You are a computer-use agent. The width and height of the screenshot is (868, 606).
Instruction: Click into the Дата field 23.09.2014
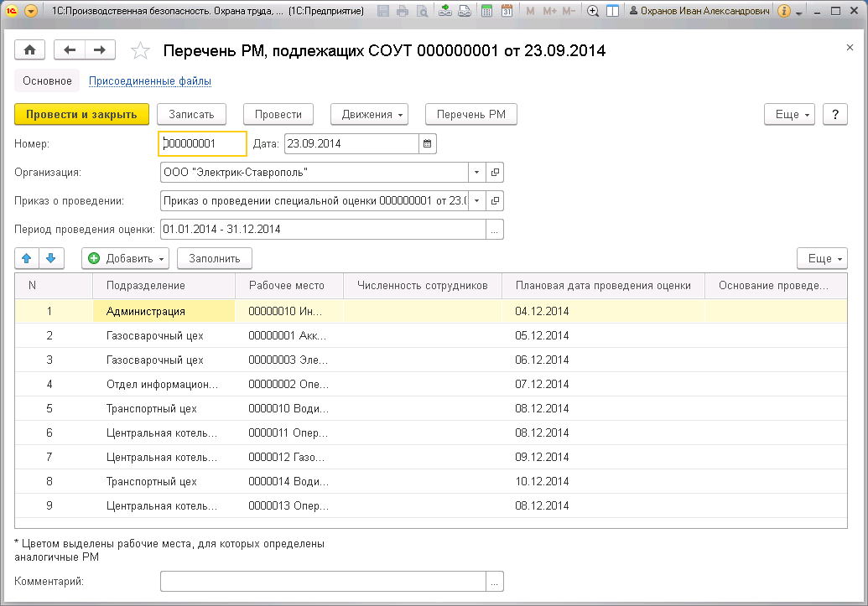[351, 144]
